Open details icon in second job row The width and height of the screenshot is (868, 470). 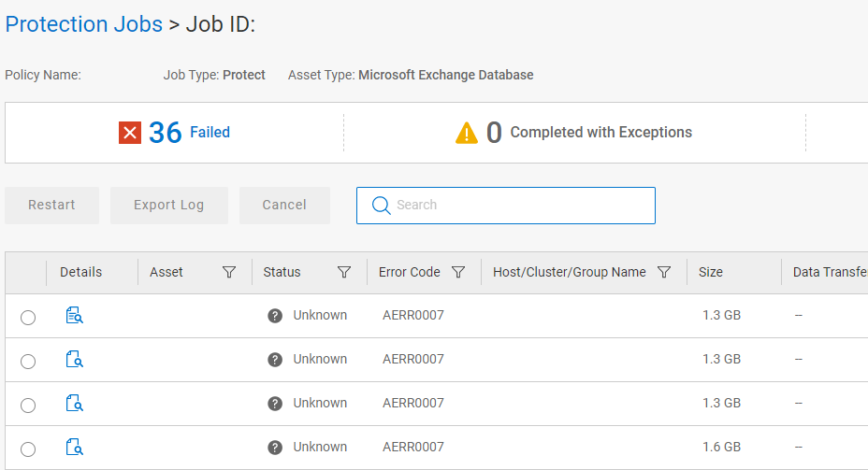[75, 360]
